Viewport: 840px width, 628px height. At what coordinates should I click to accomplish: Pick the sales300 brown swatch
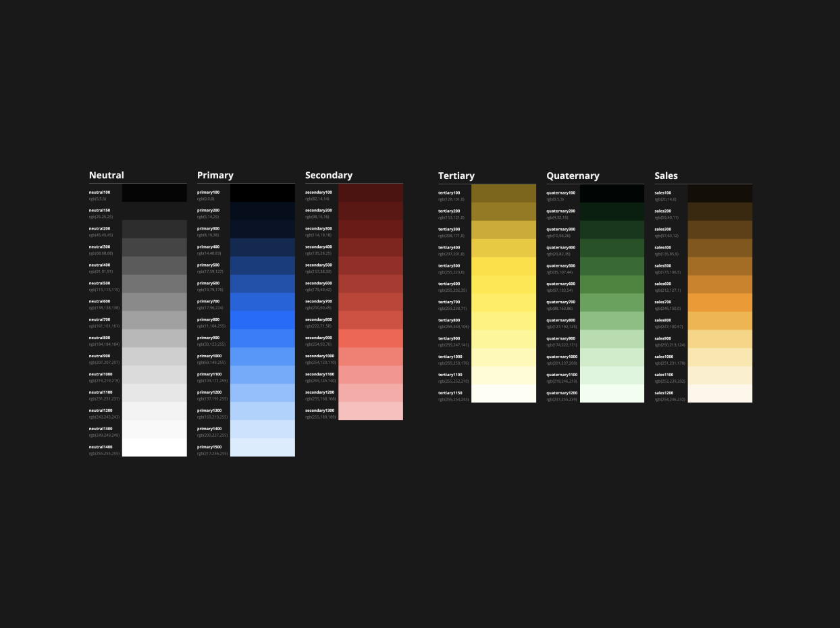coord(720,230)
